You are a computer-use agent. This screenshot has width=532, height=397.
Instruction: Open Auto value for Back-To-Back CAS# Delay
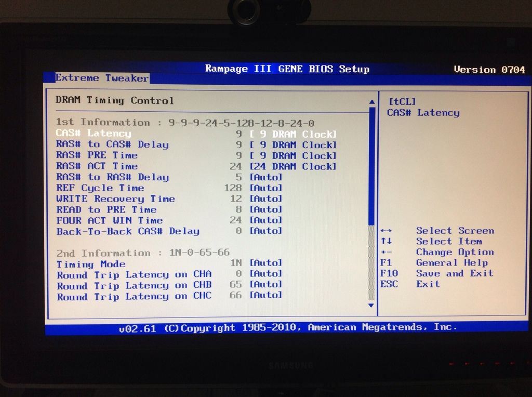click(266, 231)
